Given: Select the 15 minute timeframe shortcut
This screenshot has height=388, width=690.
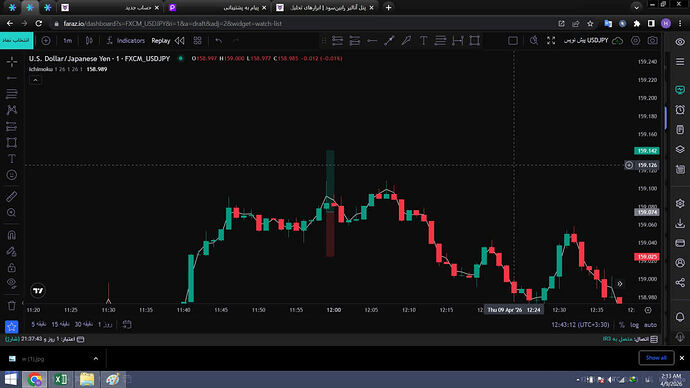Looking at the screenshot, I should (x=61, y=324).
